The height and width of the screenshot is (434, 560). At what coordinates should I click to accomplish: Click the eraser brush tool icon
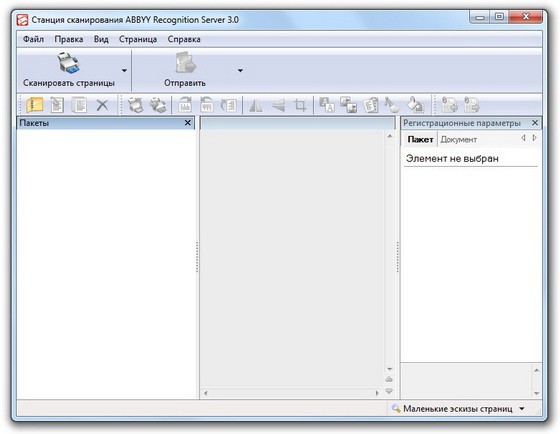pyautogui.click(x=392, y=105)
